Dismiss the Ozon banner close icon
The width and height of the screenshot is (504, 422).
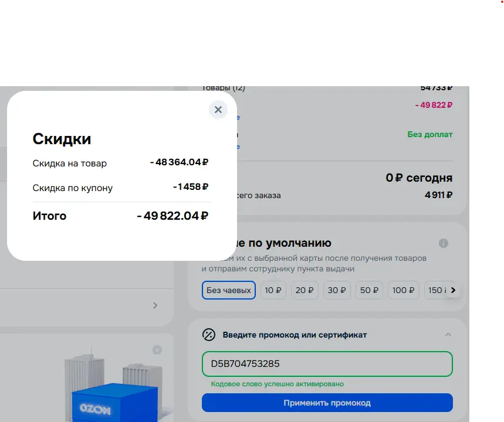pos(157,350)
